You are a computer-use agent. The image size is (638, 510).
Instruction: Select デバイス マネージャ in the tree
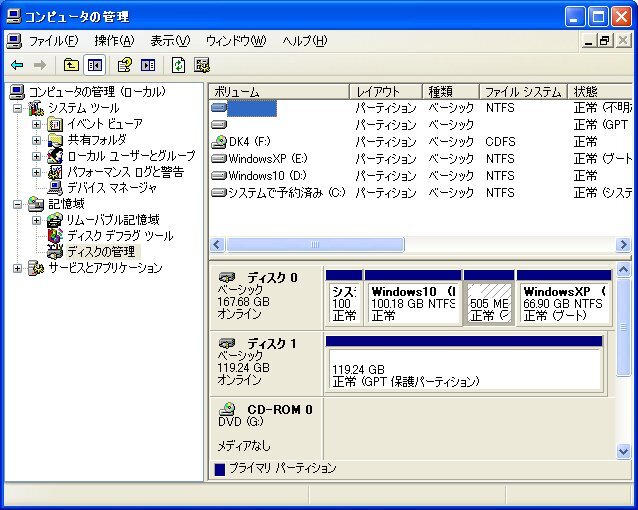coord(111,188)
